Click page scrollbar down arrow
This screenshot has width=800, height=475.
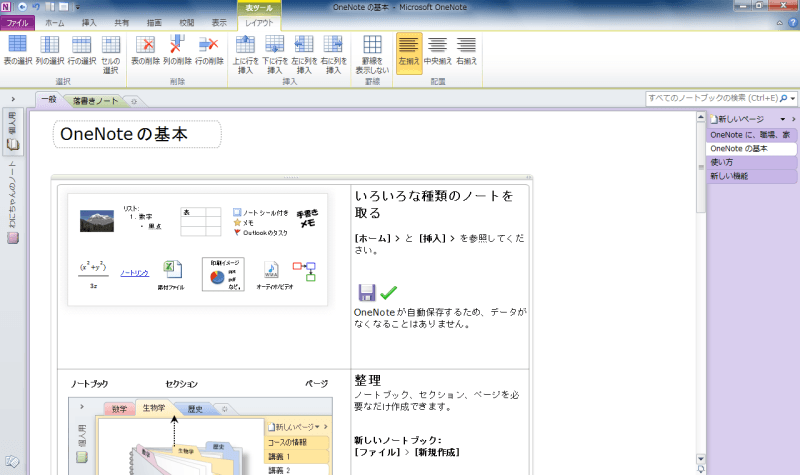[x=701, y=458]
